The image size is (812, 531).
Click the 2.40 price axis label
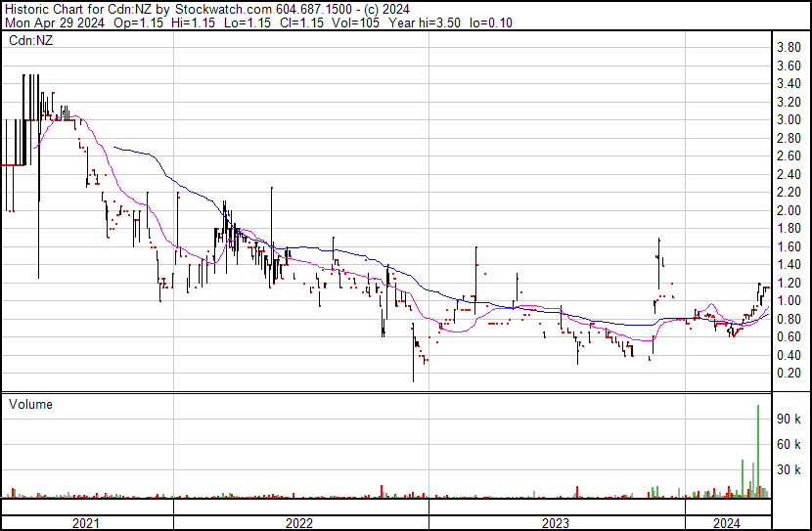pos(789,174)
